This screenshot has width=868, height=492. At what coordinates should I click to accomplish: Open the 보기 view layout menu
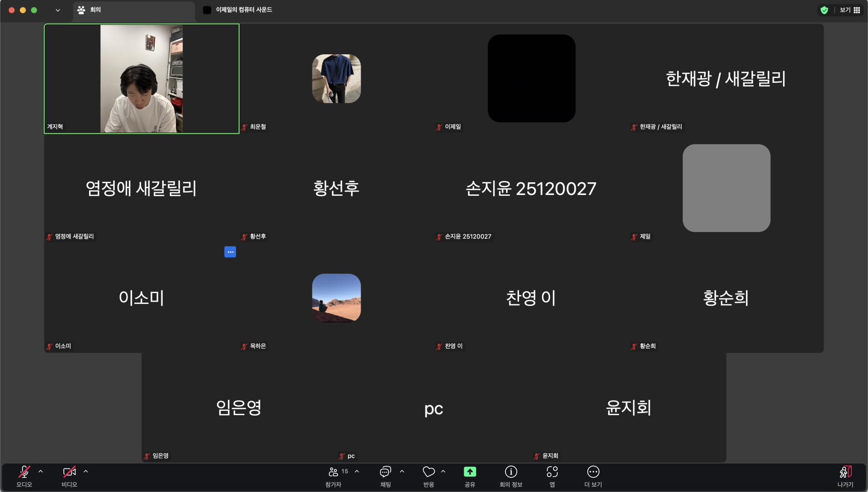pyautogui.click(x=850, y=10)
